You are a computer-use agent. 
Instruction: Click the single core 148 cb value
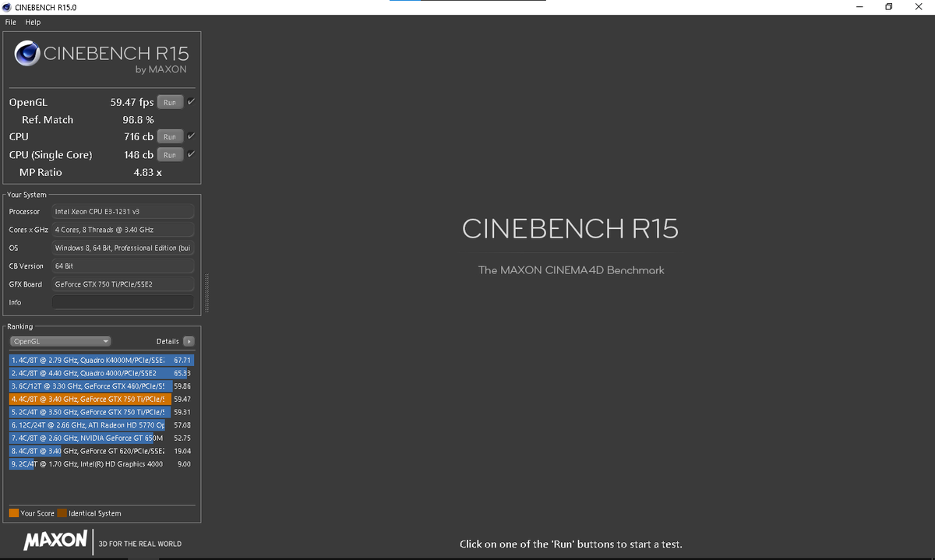[x=139, y=154]
